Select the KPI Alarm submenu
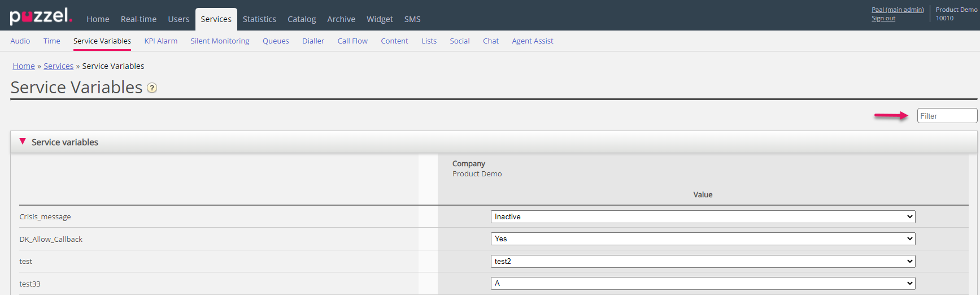The image size is (980, 295). tap(160, 41)
